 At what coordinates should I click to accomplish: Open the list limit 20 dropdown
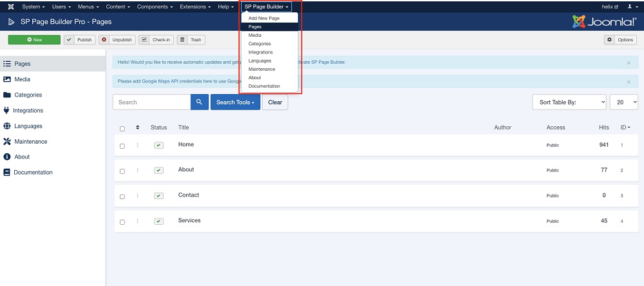[x=623, y=102]
